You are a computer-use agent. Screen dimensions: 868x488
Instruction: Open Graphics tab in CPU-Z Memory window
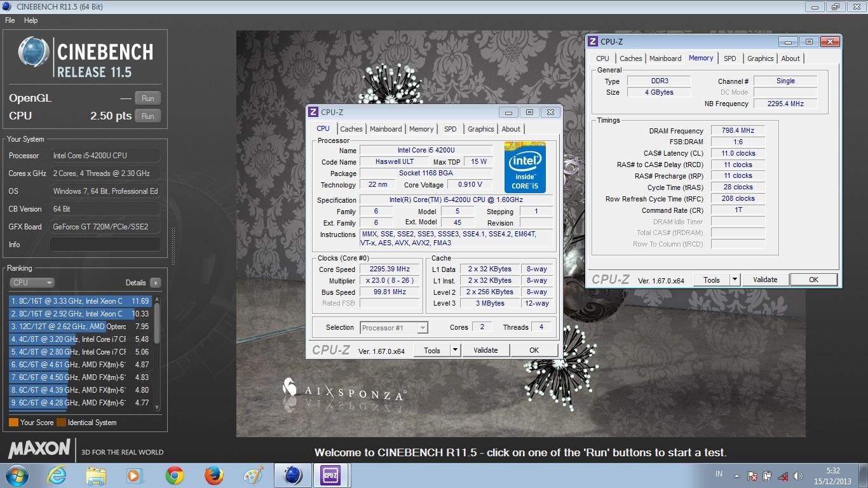tap(761, 58)
